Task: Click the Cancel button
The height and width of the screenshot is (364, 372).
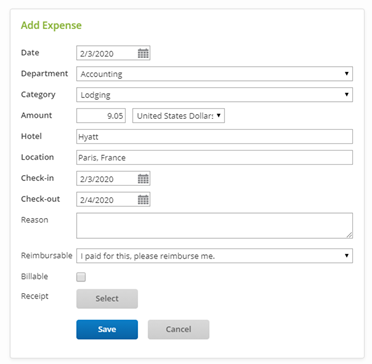Action: 178,329
